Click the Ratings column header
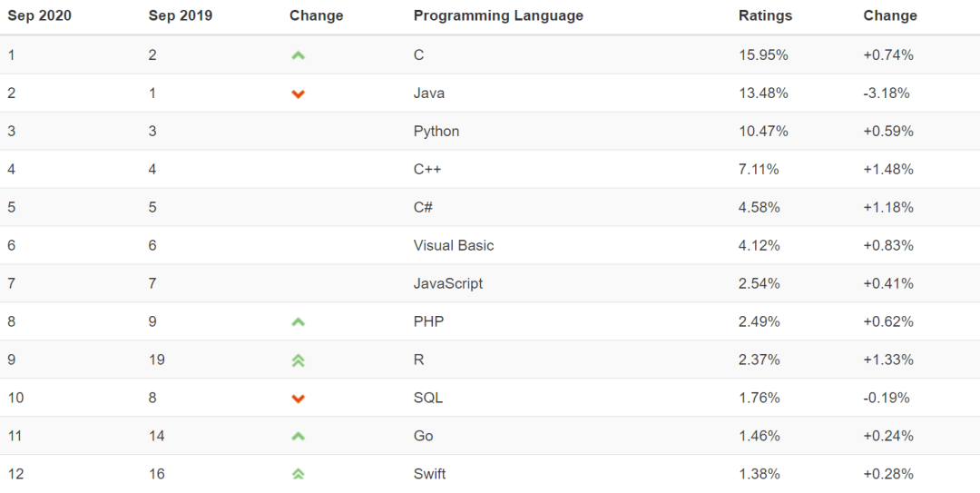The width and height of the screenshot is (980, 493). pyautogui.click(x=765, y=15)
